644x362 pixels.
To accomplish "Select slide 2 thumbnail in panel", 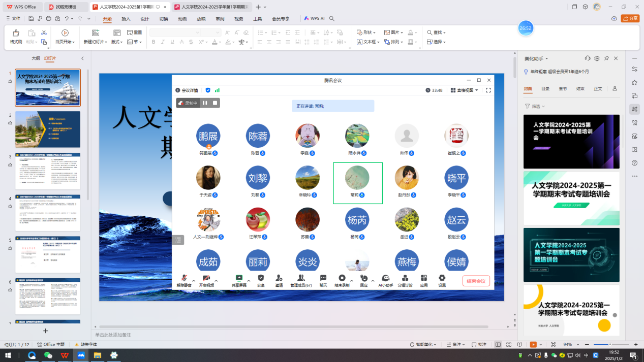I will (48, 130).
